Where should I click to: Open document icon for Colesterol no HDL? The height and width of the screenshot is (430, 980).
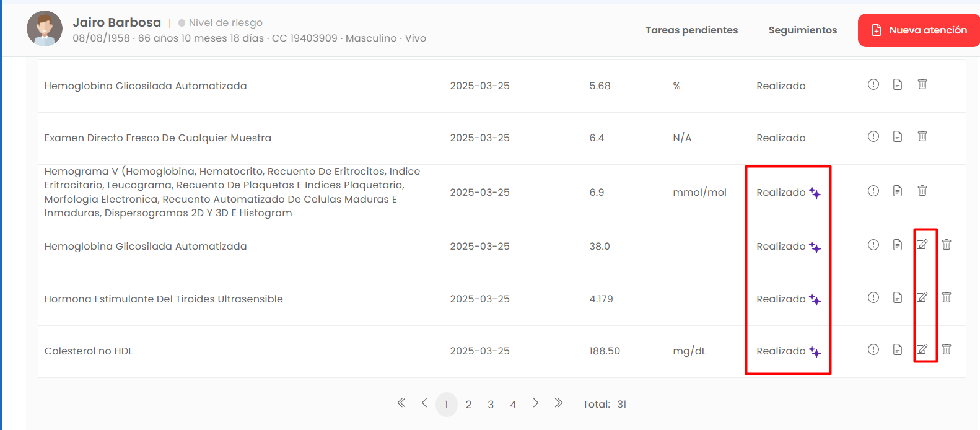pos(898,349)
